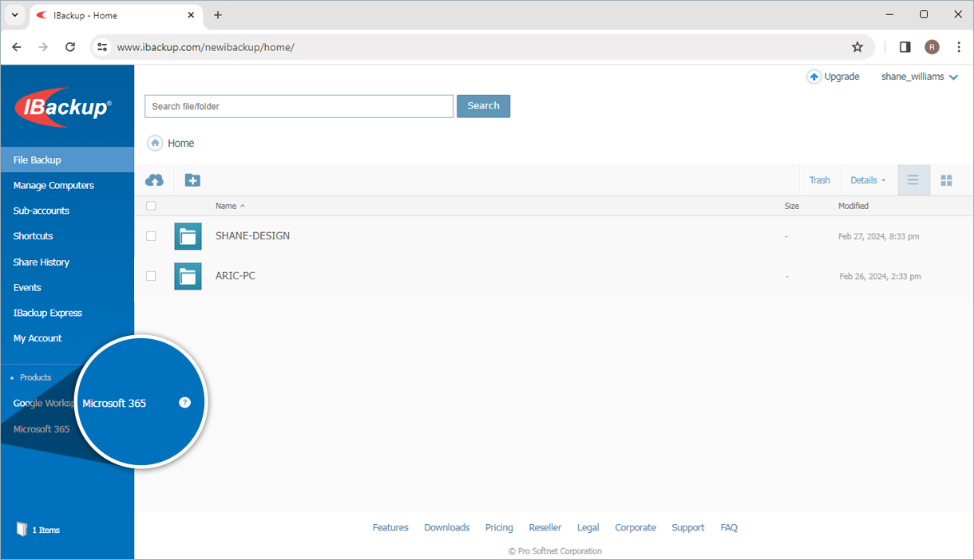
Task: Click the Microsoft 365 help question mark
Action: tap(184, 403)
